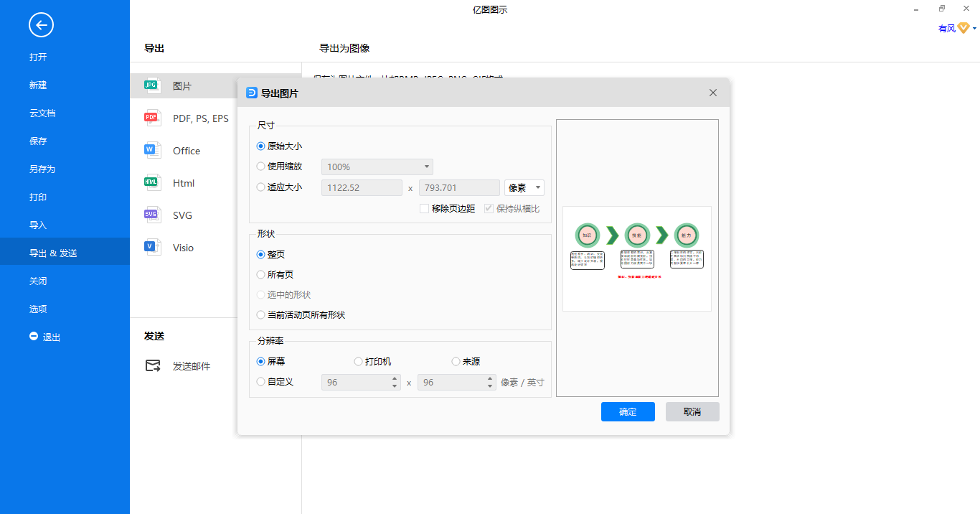980x514 pixels.
Task: Select the Visio export icon
Action: 151,247
